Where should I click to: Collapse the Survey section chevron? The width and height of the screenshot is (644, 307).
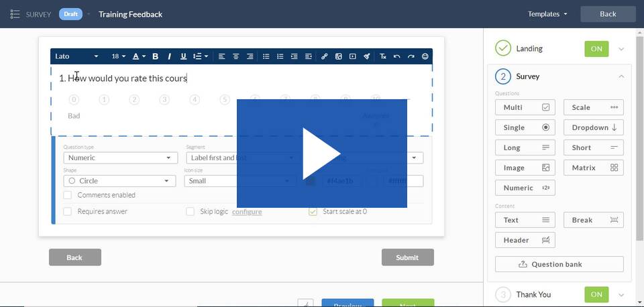point(621,76)
